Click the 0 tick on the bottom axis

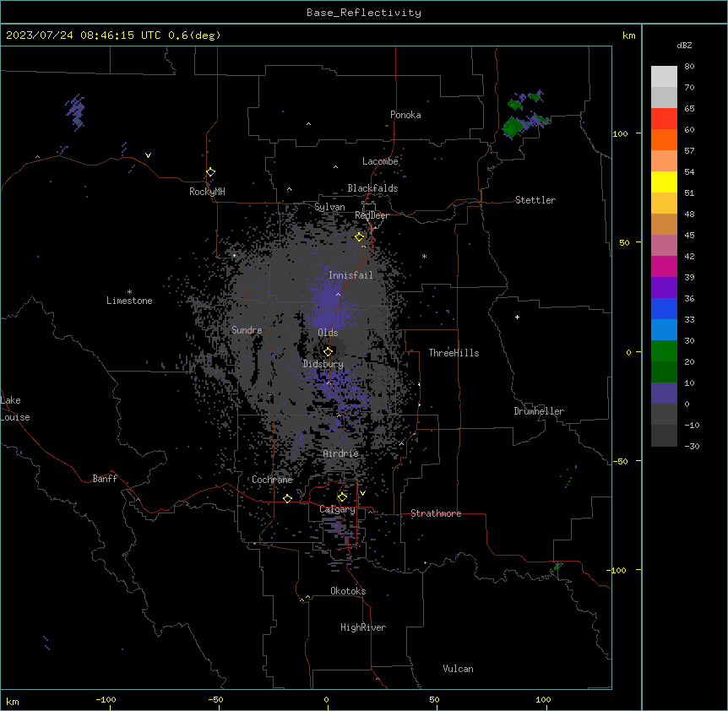click(326, 699)
